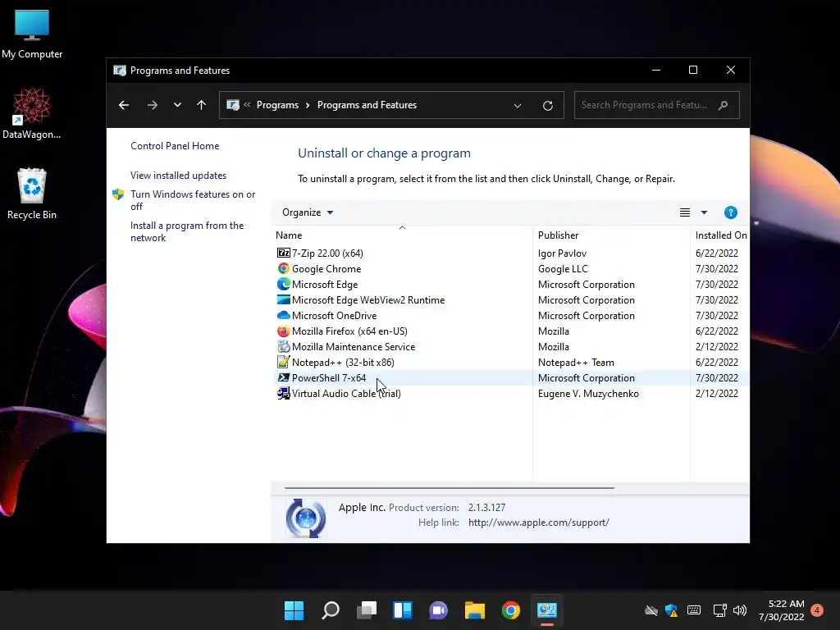Viewport: 840px width, 630px height.
Task: Open View installed updates link
Action: tap(178, 176)
